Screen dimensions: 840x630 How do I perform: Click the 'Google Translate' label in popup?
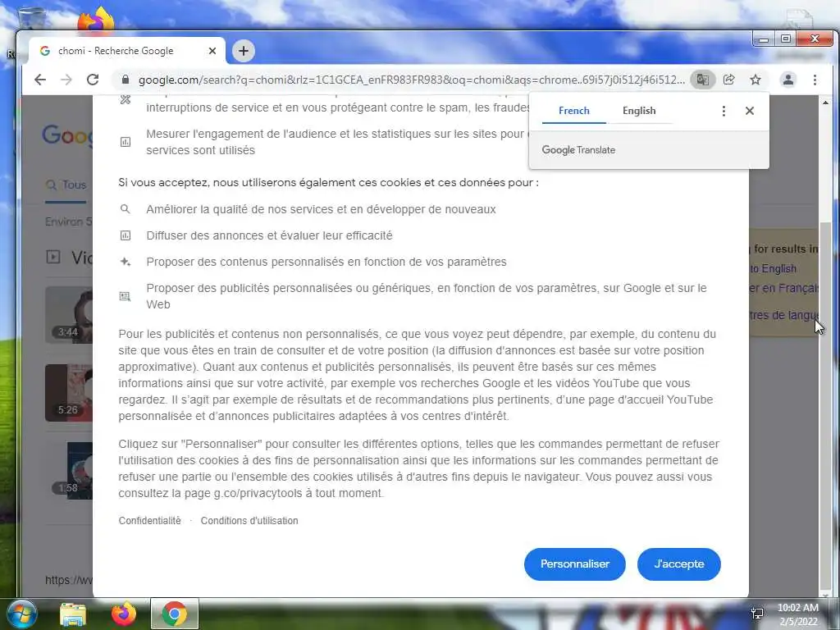pos(578,150)
